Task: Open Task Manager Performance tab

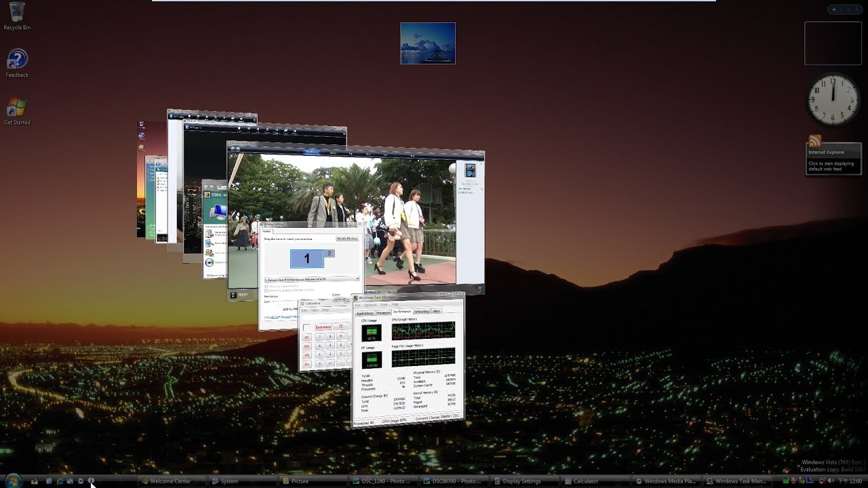Action: click(x=402, y=311)
